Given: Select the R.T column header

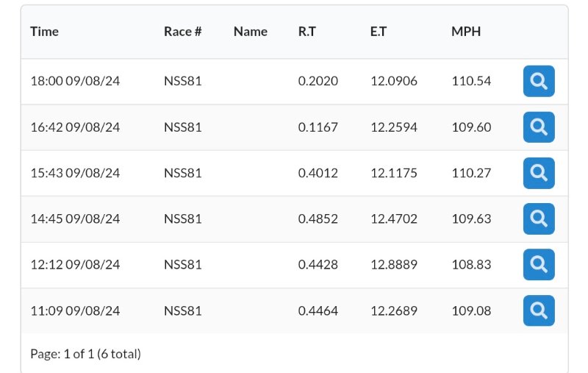Looking at the screenshot, I should 307,32.
